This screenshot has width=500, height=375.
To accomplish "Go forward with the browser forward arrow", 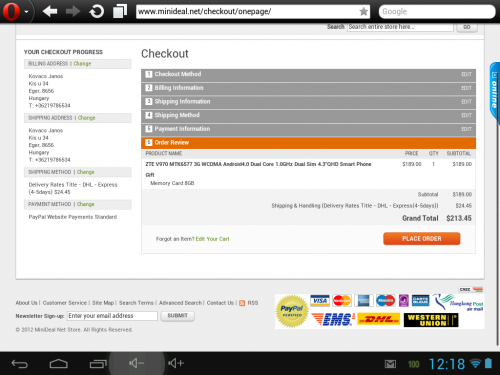I will click(73, 12).
